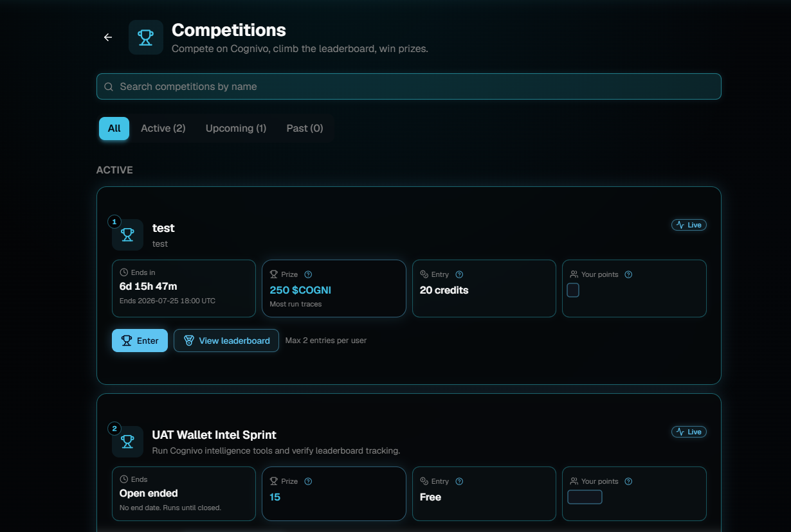Image resolution: width=791 pixels, height=532 pixels.
Task: Open View leaderboard for test competition
Action: pos(226,341)
